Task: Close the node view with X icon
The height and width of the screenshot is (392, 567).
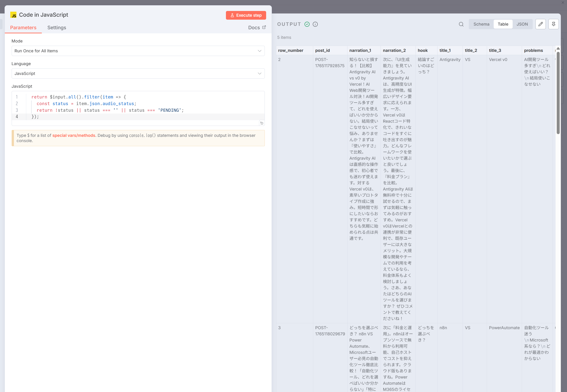Action: tap(563, 3)
